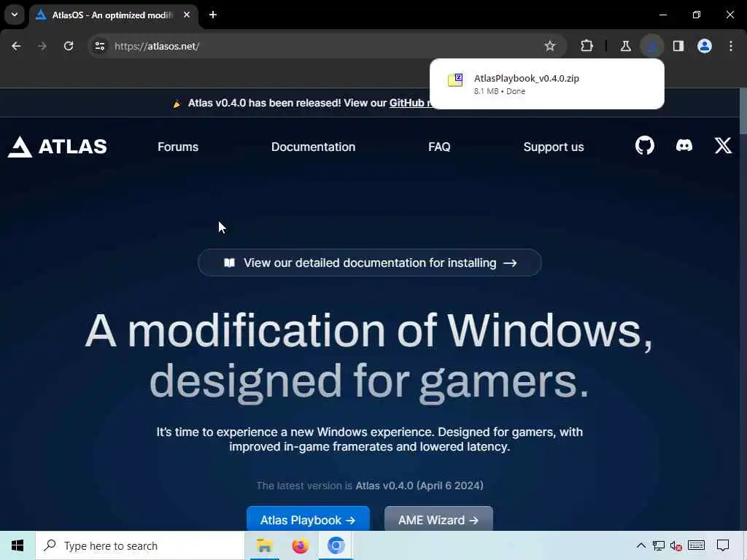The height and width of the screenshot is (560, 747).
Task: Open the Downloads toolbar icon
Action: [x=651, y=46]
